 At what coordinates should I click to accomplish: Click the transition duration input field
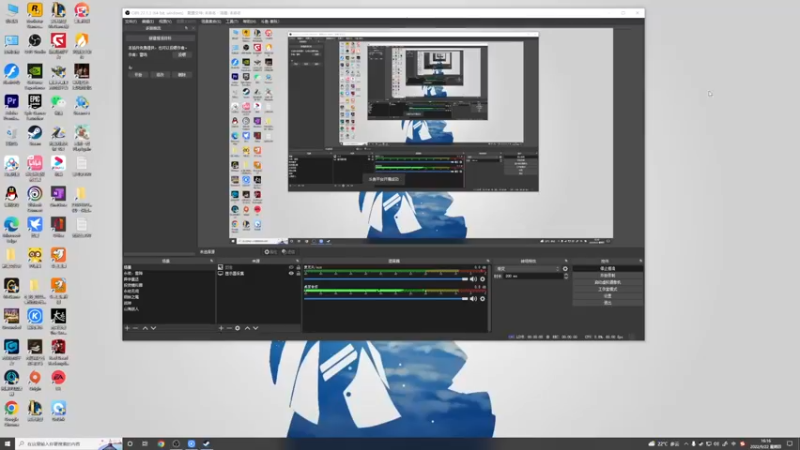coord(533,276)
